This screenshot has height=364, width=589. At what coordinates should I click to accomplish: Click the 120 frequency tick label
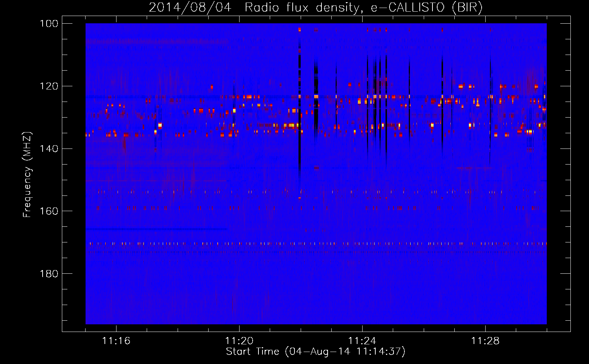[50, 86]
